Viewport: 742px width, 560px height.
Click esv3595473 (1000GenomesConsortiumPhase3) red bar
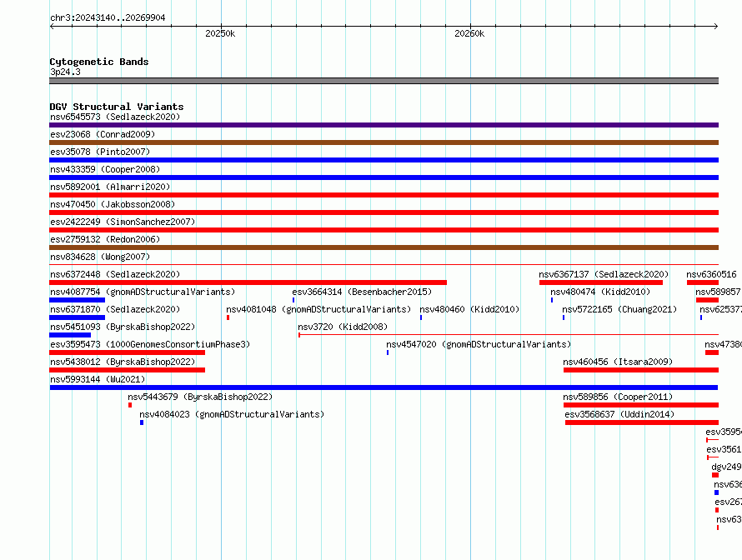point(128,352)
